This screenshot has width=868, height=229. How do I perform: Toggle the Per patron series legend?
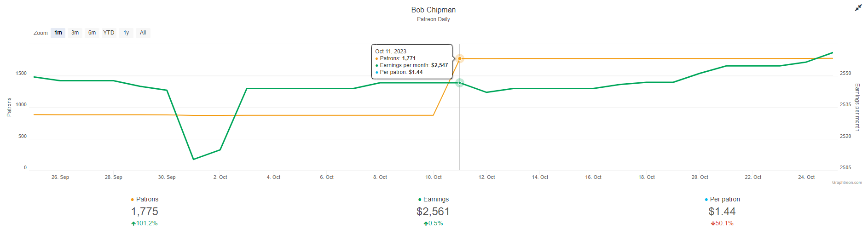725,199
